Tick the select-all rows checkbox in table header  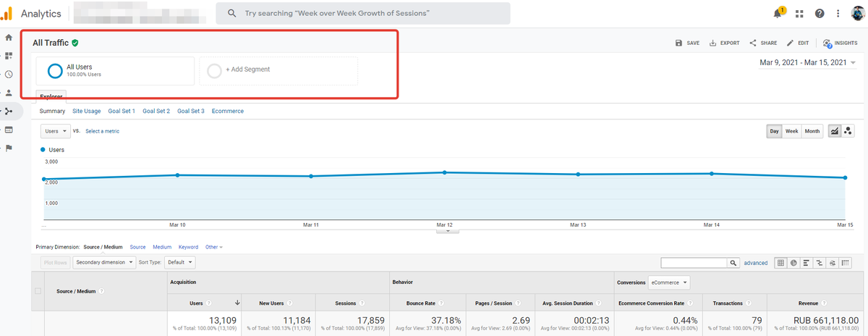coord(38,291)
